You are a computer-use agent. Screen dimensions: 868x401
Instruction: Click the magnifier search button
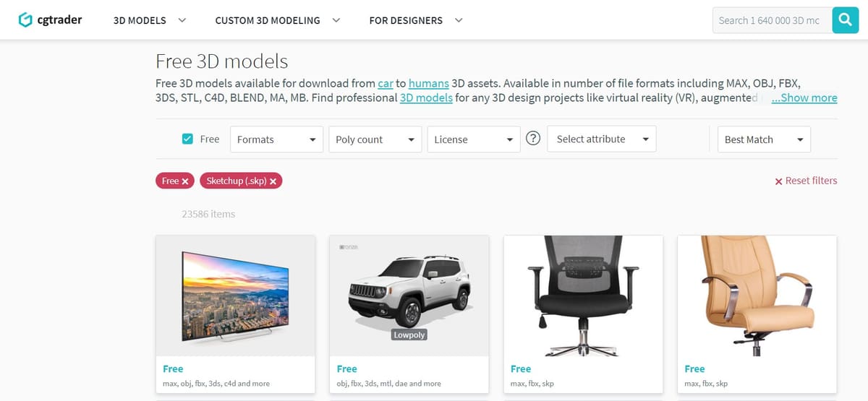click(x=845, y=20)
